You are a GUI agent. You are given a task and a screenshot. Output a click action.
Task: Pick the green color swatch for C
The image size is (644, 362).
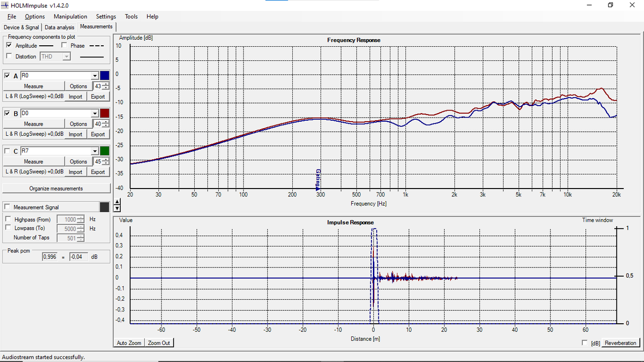click(x=105, y=151)
